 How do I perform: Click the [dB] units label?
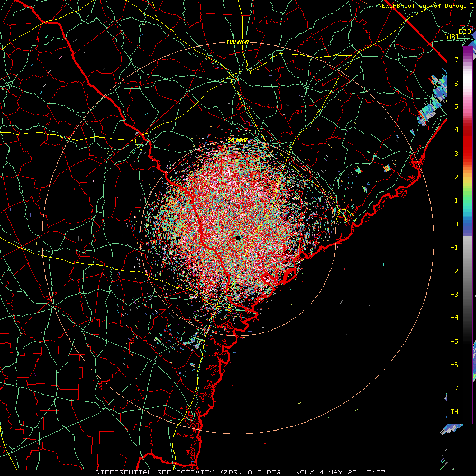pyautogui.click(x=452, y=36)
